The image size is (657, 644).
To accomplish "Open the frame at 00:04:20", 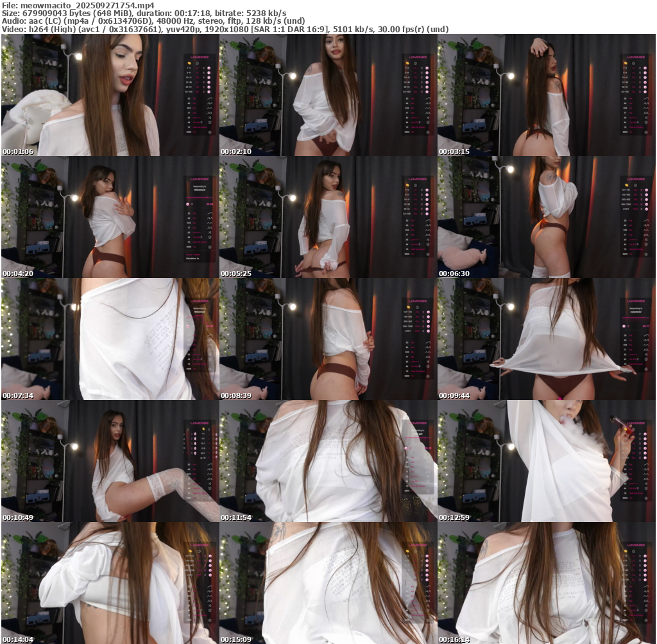I will pyautogui.click(x=110, y=217).
